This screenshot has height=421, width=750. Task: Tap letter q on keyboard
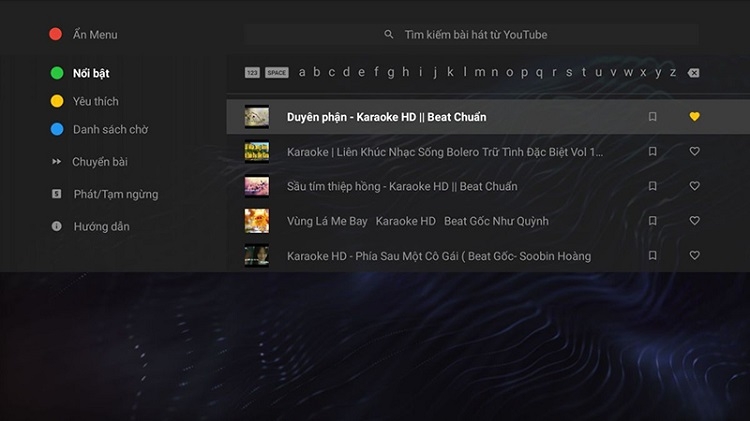point(539,73)
